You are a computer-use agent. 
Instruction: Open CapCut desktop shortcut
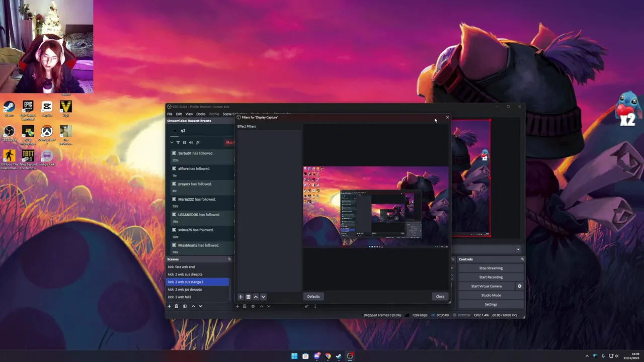point(47,109)
